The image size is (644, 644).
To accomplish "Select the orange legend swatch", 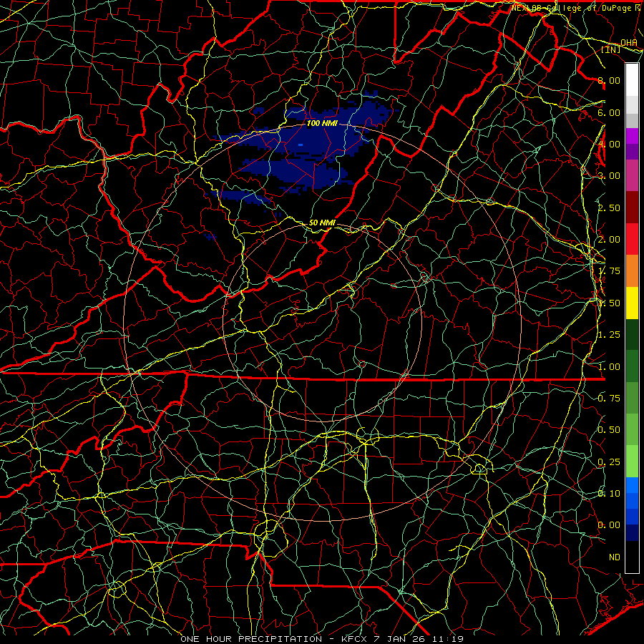I will (x=632, y=271).
